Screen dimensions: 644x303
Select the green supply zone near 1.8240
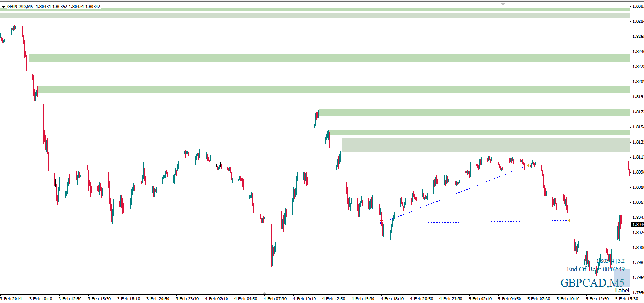point(320,58)
